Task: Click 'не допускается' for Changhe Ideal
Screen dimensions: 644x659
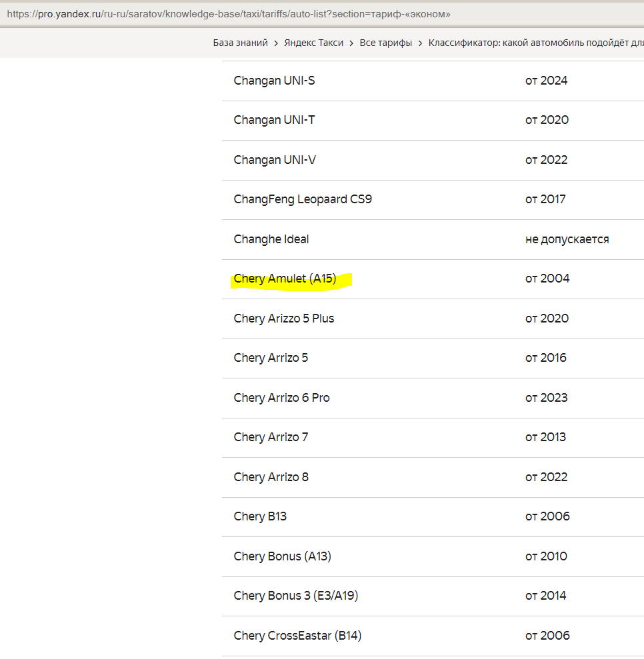Action: tap(567, 239)
